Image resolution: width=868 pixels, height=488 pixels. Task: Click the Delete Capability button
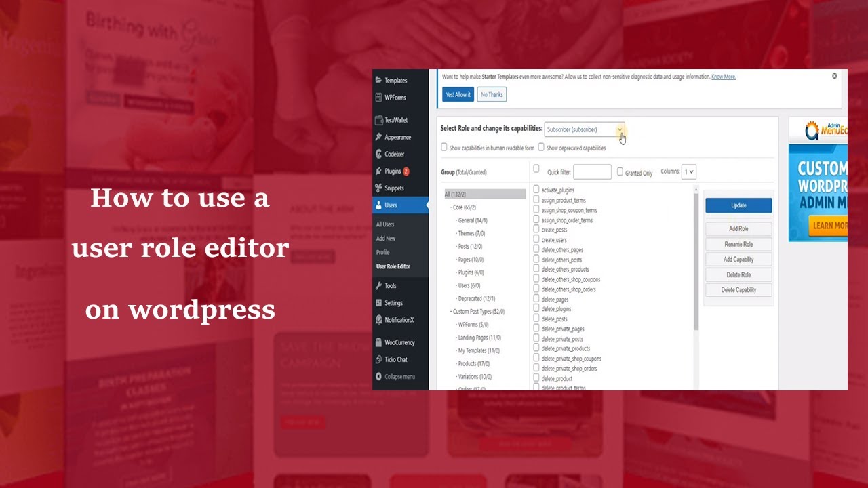738,290
